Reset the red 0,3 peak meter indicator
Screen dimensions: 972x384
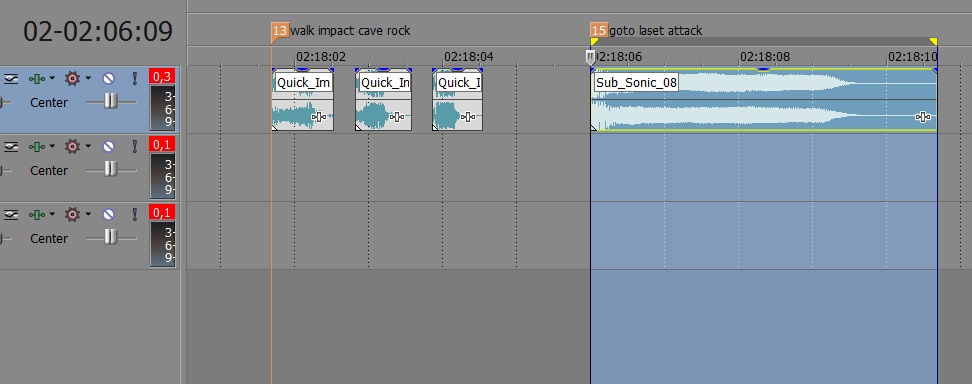162,76
